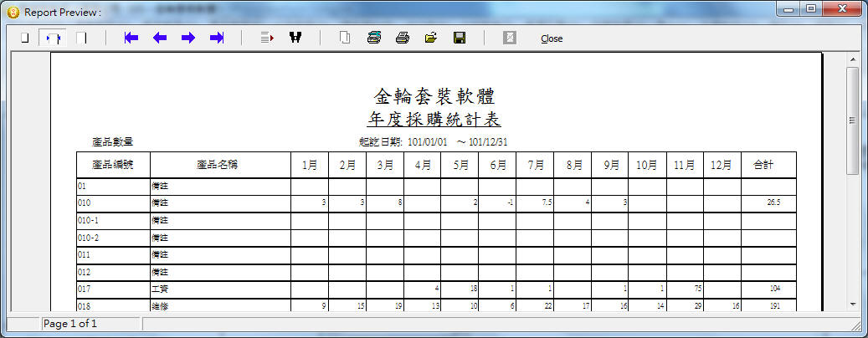Click the "8月" column header

click(574, 165)
